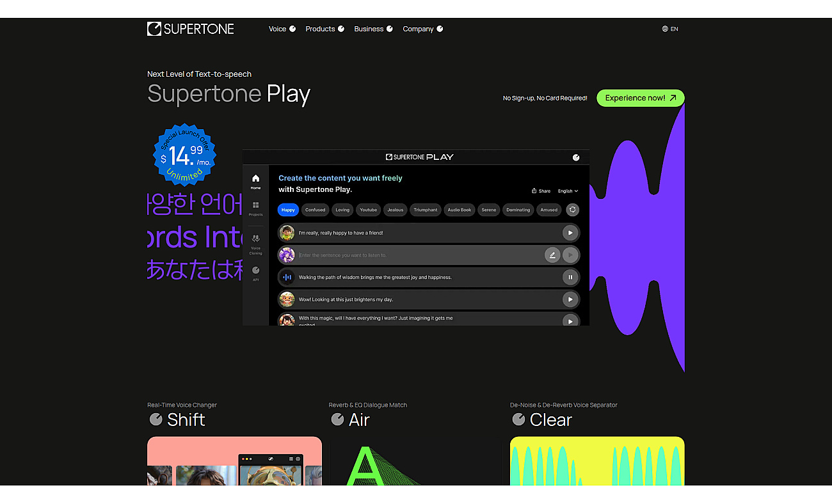Open Projects in the Play sidebar
This screenshot has height=504, width=832.
point(255,209)
